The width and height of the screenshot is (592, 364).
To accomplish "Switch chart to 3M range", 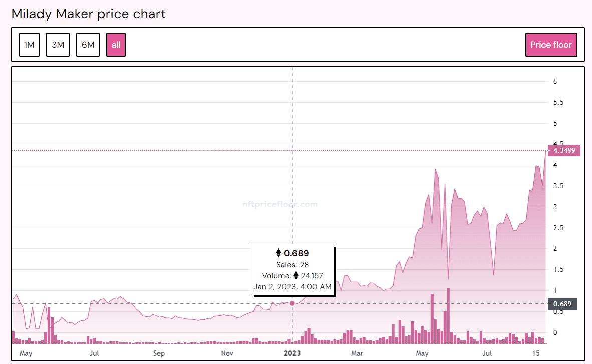I will coord(58,45).
